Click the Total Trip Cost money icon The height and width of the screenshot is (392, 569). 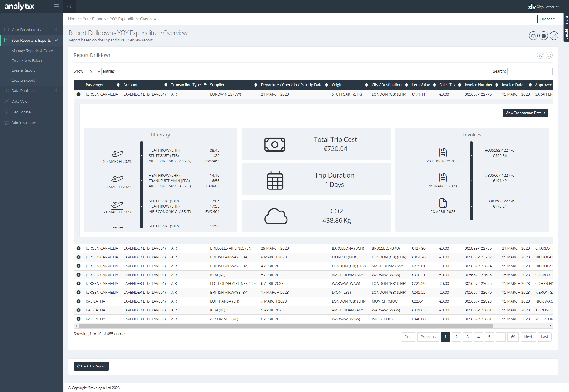point(275,144)
